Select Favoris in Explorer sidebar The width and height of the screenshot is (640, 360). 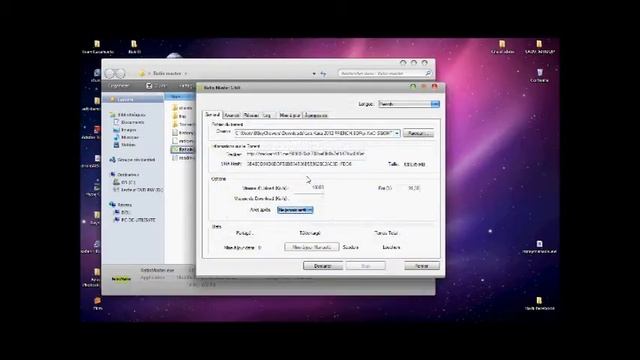125,99
